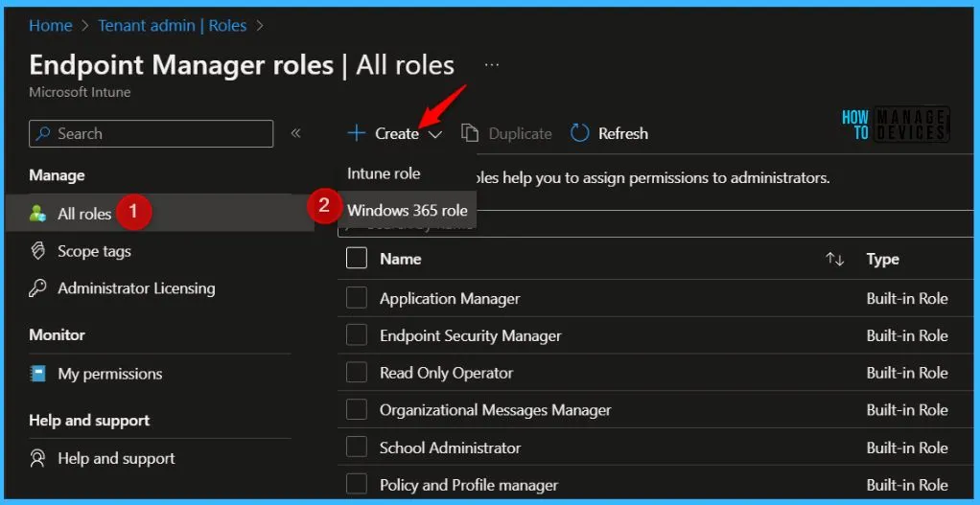980x505 pixels.
Task: Click the search magnifier icon in sidebar
Action: point(44,133)
